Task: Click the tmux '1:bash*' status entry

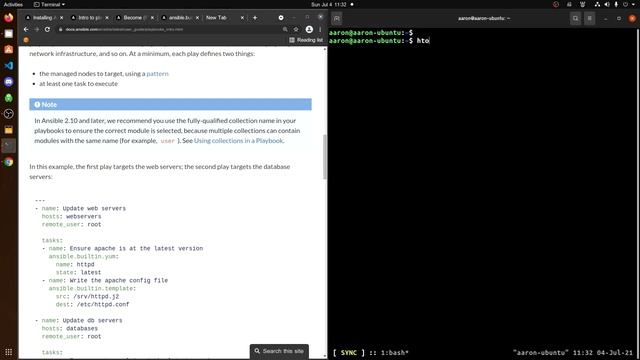Action: (395, 353)
